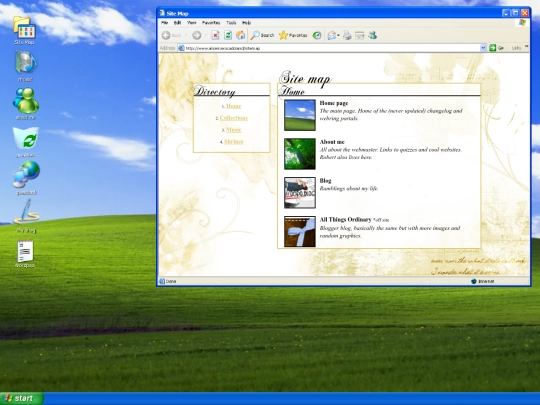Click the Messenger toolbar icon

(x=372, y=35)
